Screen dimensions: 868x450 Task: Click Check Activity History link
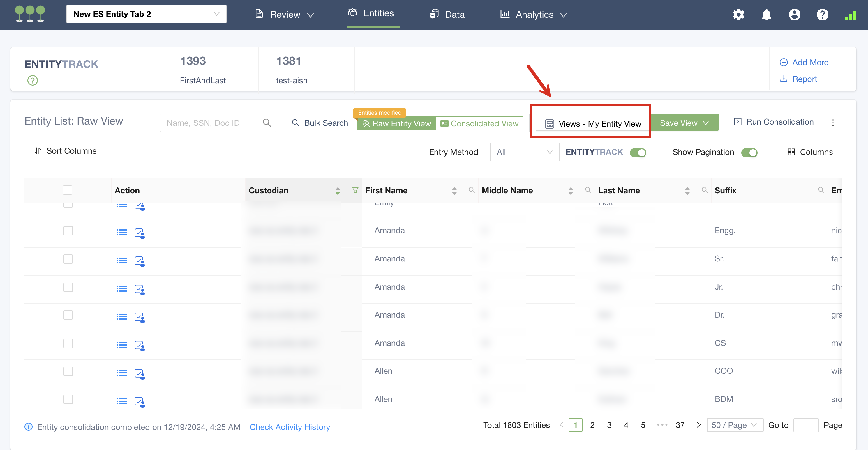pyautogui.click(x=290, y=427)
